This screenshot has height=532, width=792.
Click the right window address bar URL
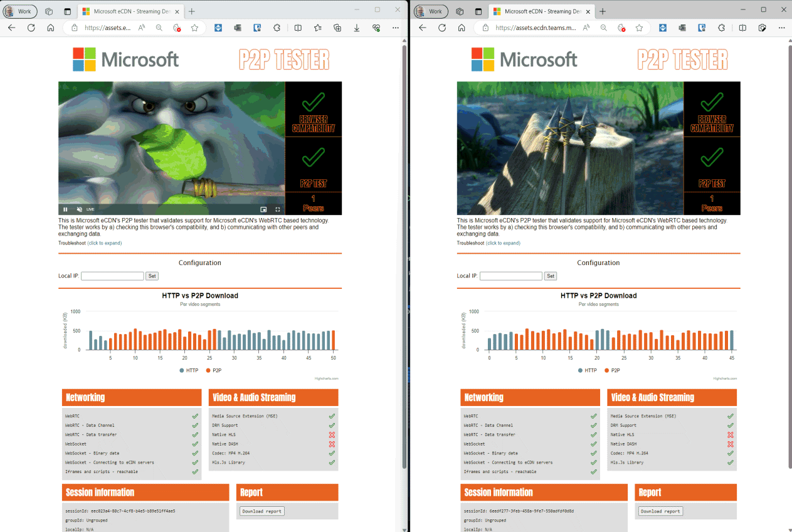pyautogui.click(x=536, y=28)
